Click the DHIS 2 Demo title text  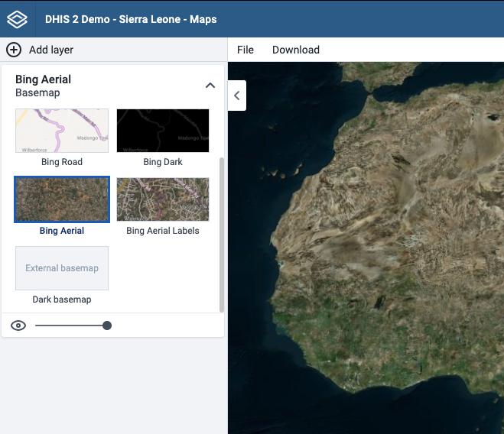(131, 19)
